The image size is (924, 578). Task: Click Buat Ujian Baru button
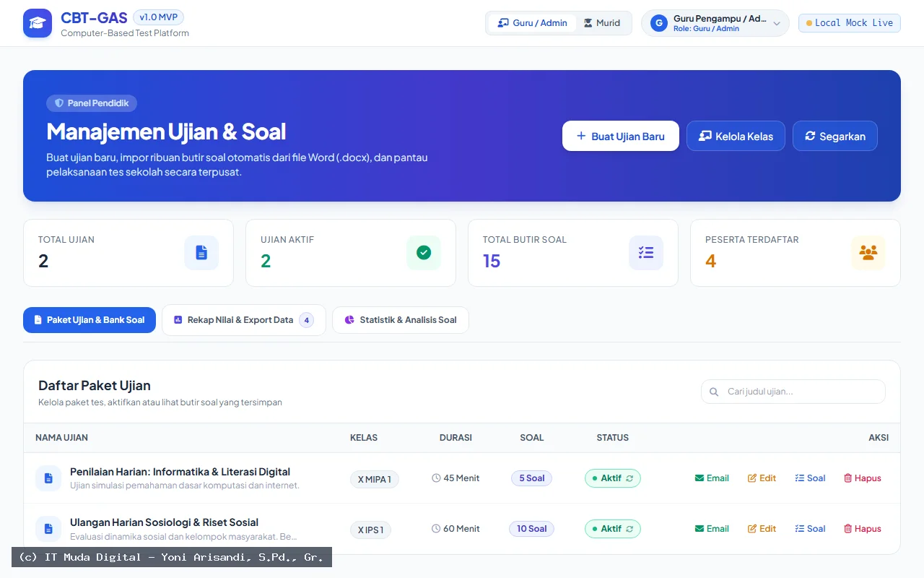click(621, 136)
